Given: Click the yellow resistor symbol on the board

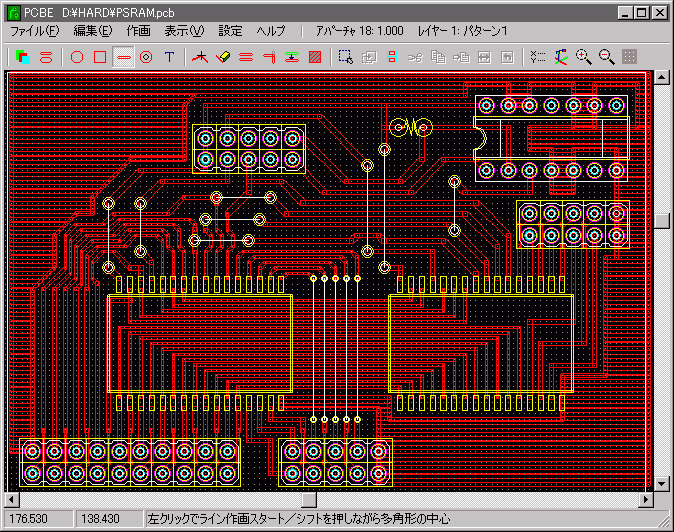Looking at the screenshot, I should tap(411, 127).
